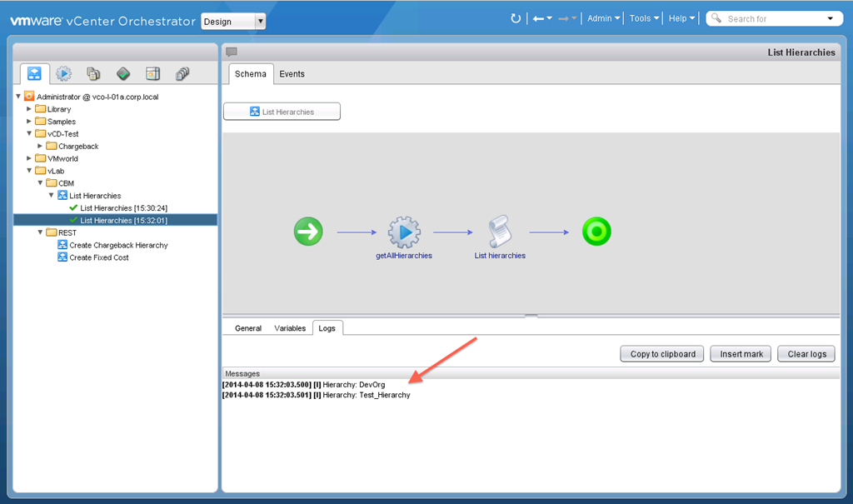Select the Samples folder label
The width and height of the screenshot is (853, 504).
62,122
